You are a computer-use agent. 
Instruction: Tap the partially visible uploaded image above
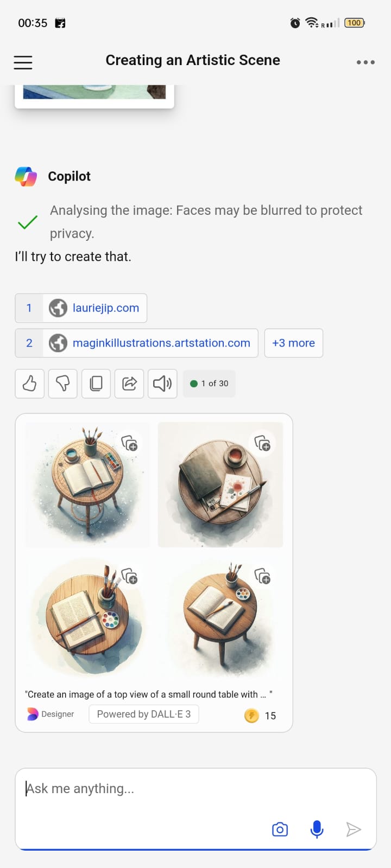click(94, 95)
